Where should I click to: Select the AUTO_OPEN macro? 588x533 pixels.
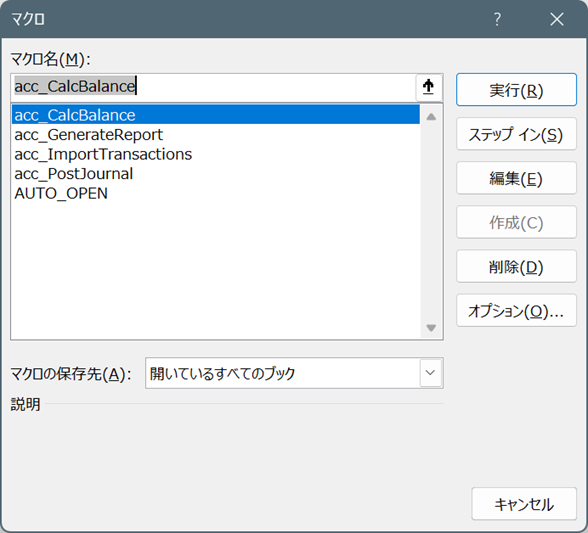click(x=216, y=193)
